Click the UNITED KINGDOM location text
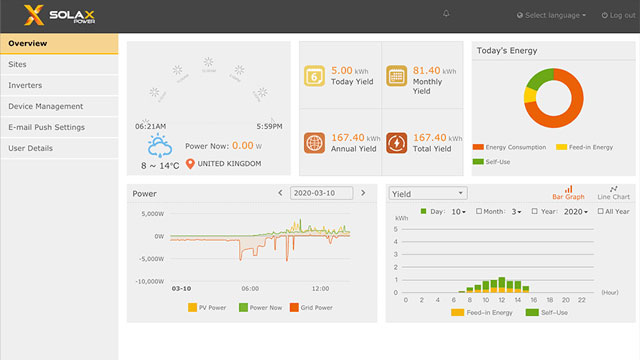This screenshot has height=360, width=640. [229, 164]
